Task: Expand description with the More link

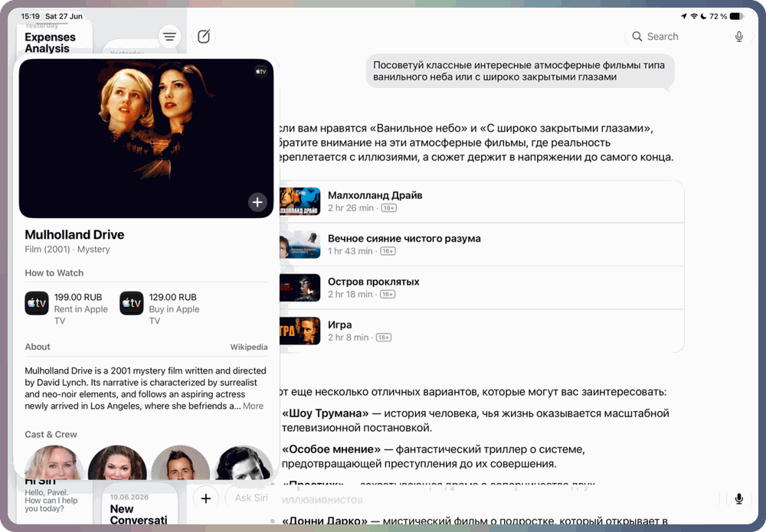Action: [253, 406]
